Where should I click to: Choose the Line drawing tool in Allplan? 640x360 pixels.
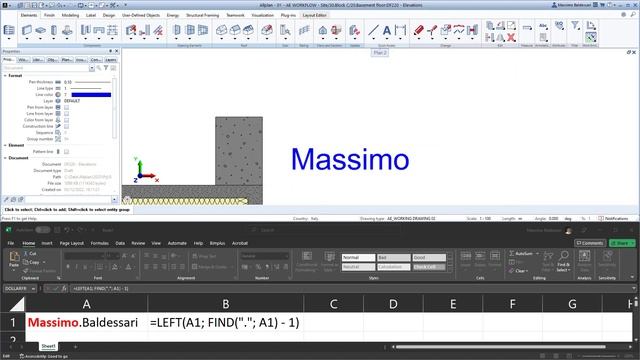373,30
